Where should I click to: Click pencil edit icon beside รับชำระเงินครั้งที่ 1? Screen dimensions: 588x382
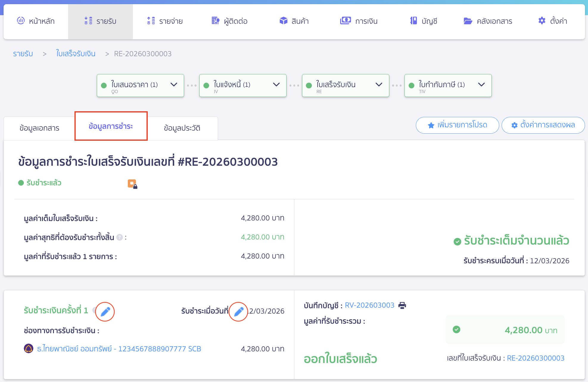click(x=105, y=311)
